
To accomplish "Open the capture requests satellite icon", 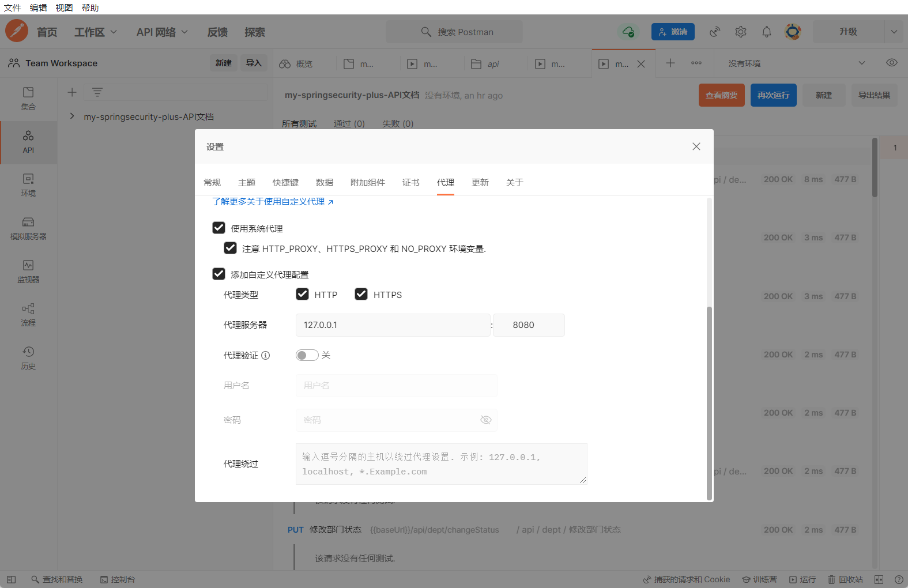I will click(x=715, y=32).
